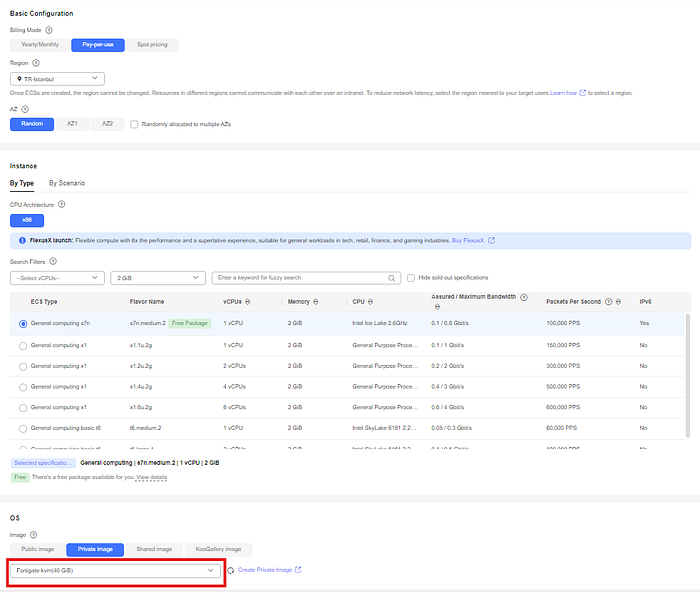The width and height of the screenshot is (700, 596).
Task: Click help icon beside CPU Architecture
Action: tap(62, 204)
